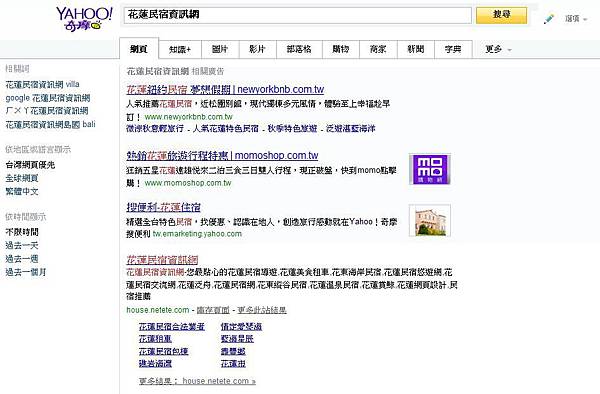Select the 網頁 tab
Viewport: 600px width, 394px height.
139,49
